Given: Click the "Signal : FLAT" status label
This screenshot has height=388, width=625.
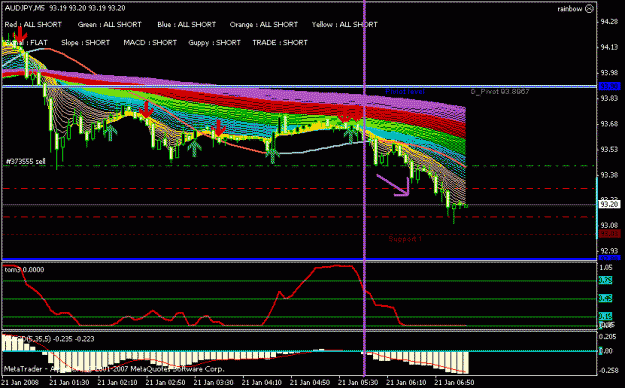Looking at the screenshot, I should pyautogui.click(x=26, y=42).
